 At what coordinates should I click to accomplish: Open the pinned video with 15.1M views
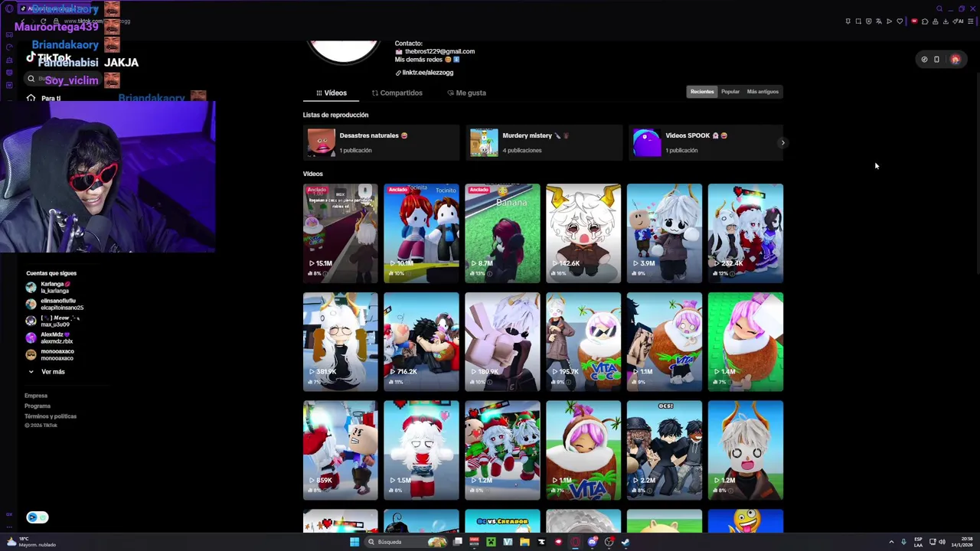(x=340, y=233)
